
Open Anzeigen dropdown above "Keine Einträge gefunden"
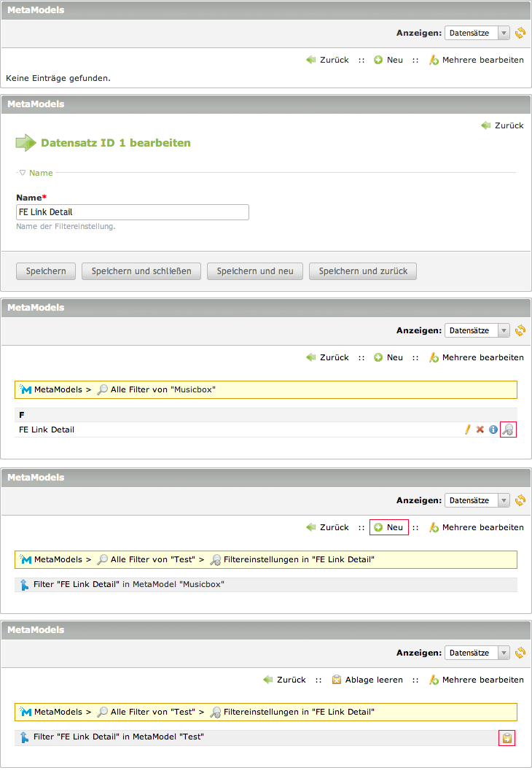click(x=477, y=33)
